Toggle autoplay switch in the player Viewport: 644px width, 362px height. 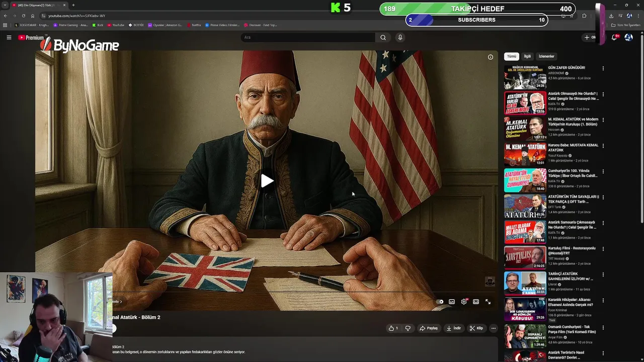tap(440, 302)
